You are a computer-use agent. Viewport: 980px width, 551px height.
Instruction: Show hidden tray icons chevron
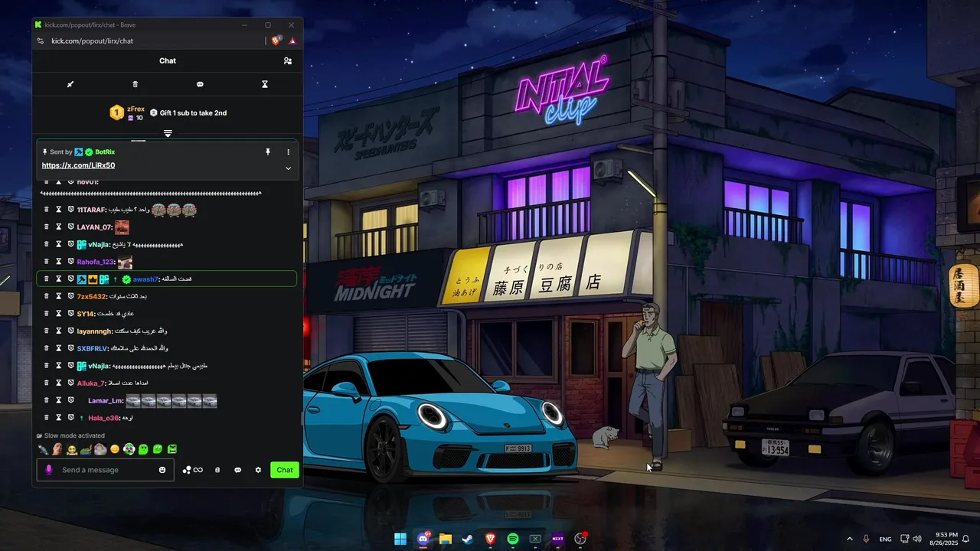coord(849,539)
